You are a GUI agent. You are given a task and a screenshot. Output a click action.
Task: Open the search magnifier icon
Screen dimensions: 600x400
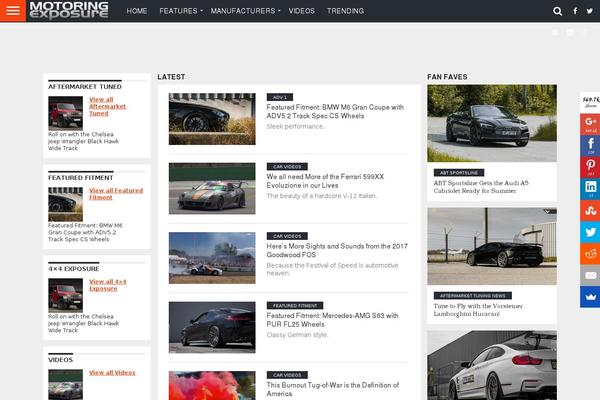pos(558,11)
